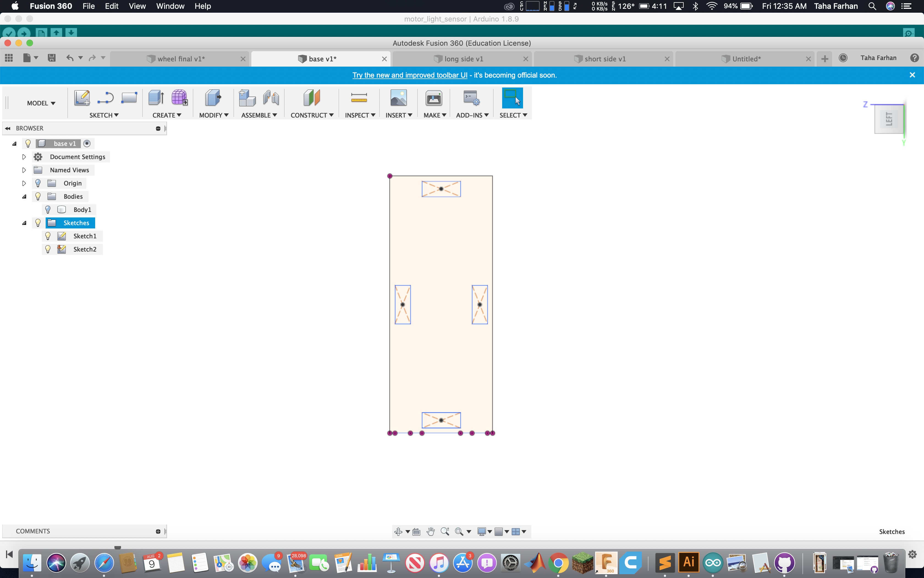
Task: Click the Display Settings monitor icon
Action: pyautogui.click(x=482, y=531)
